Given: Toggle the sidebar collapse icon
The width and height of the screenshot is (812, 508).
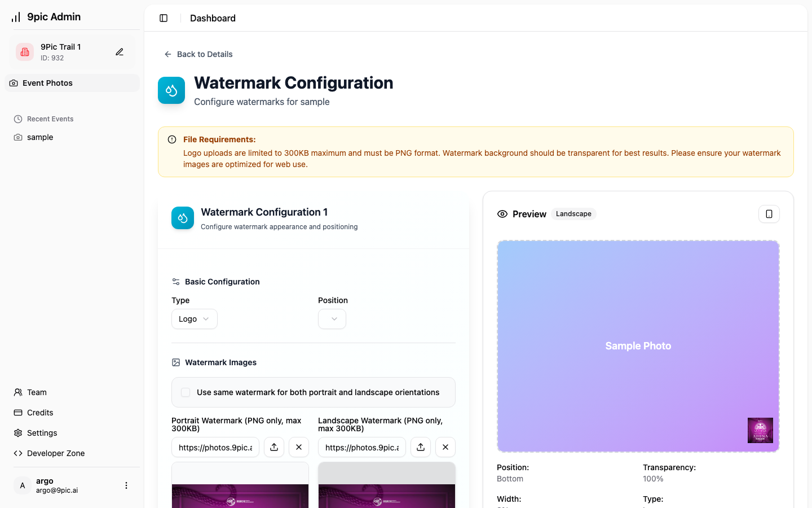Looking at the screenshot, I should [x=164, y=18].
